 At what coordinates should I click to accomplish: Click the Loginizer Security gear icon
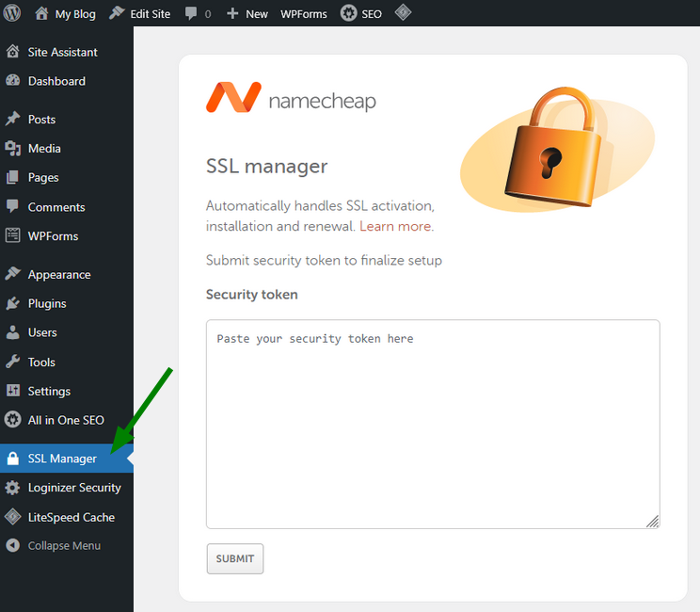[12, 488]
